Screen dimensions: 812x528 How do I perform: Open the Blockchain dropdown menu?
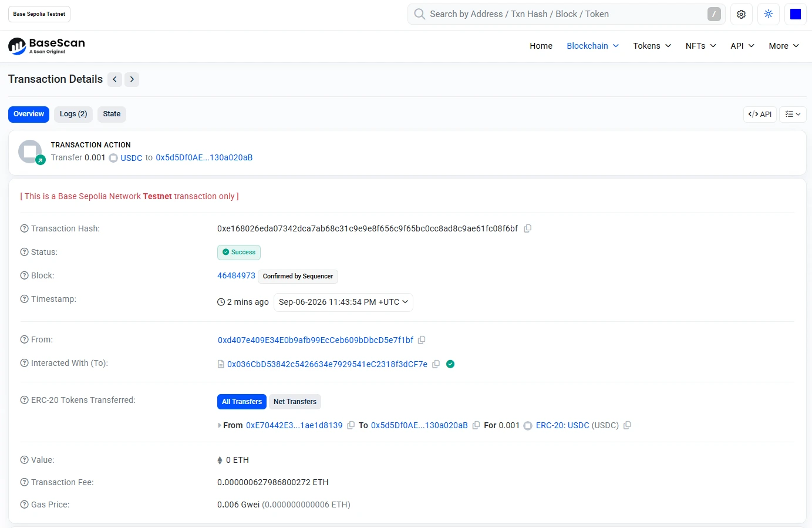592,46
